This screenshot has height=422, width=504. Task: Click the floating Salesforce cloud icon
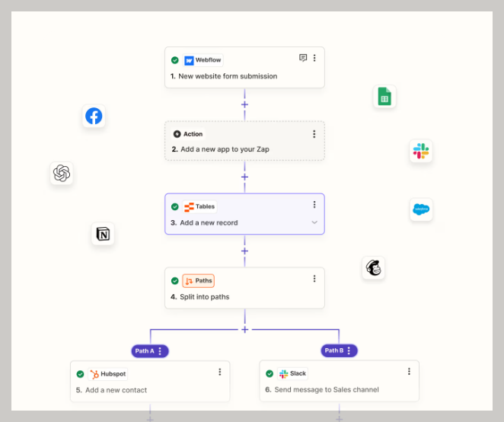[421, 209]
